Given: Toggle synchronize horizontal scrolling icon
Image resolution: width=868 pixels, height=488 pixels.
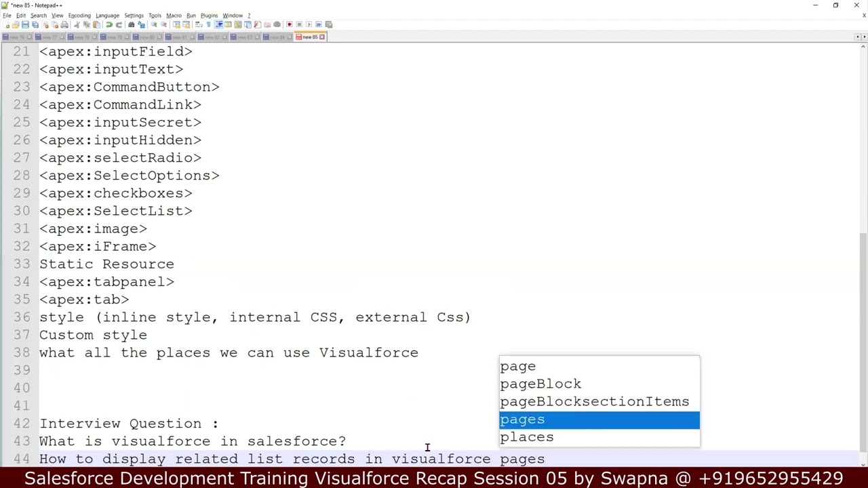Looking at the screenshot, I should pos(186,24).
